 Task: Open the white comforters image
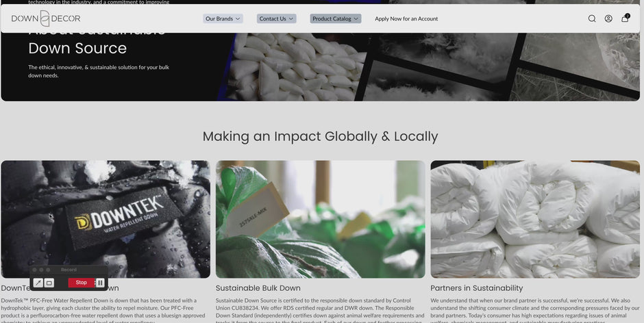tap(535, 219)
